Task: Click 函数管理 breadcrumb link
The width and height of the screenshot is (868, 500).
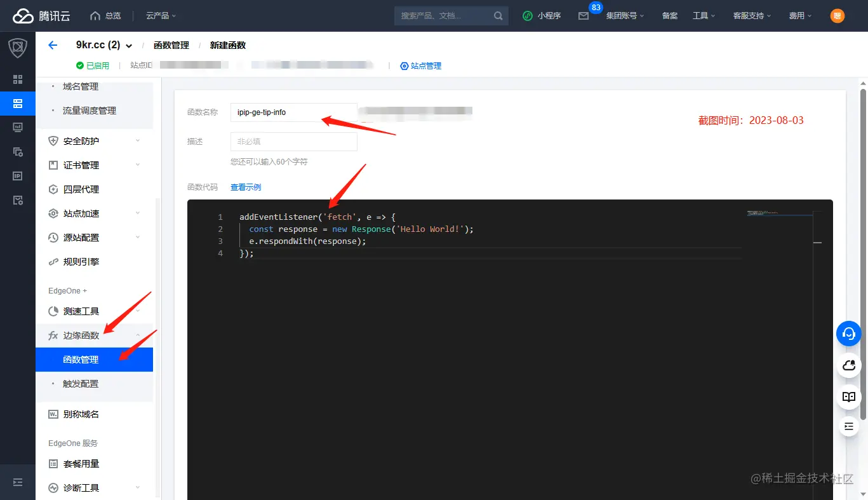Action: [171, 45]
